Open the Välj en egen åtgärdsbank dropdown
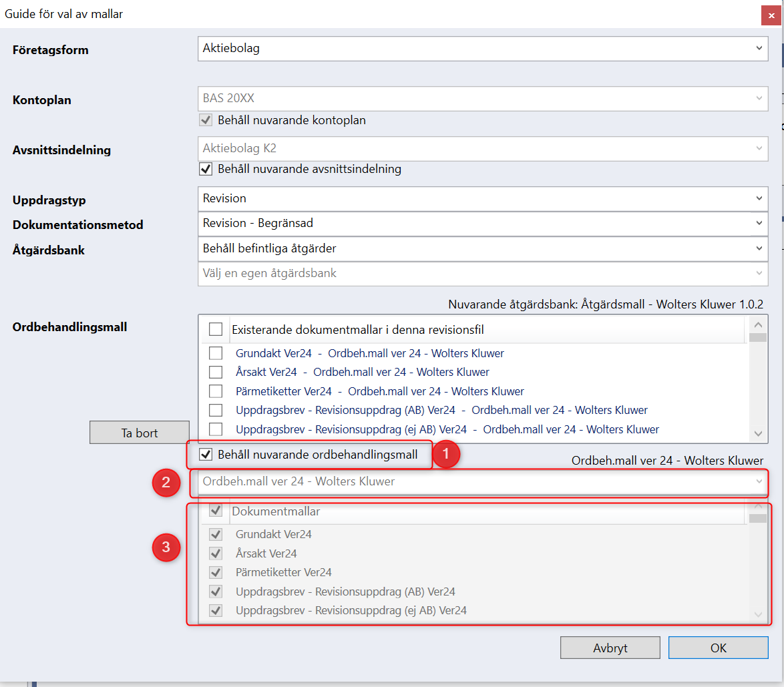This screenshot has height=687, width=784. 483,274
